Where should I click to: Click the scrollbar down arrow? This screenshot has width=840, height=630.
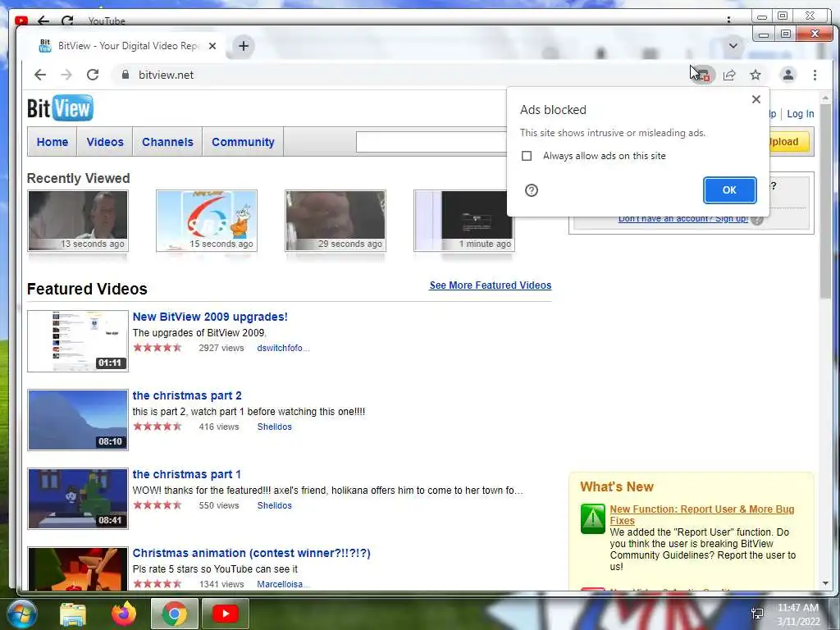point(825,583)
